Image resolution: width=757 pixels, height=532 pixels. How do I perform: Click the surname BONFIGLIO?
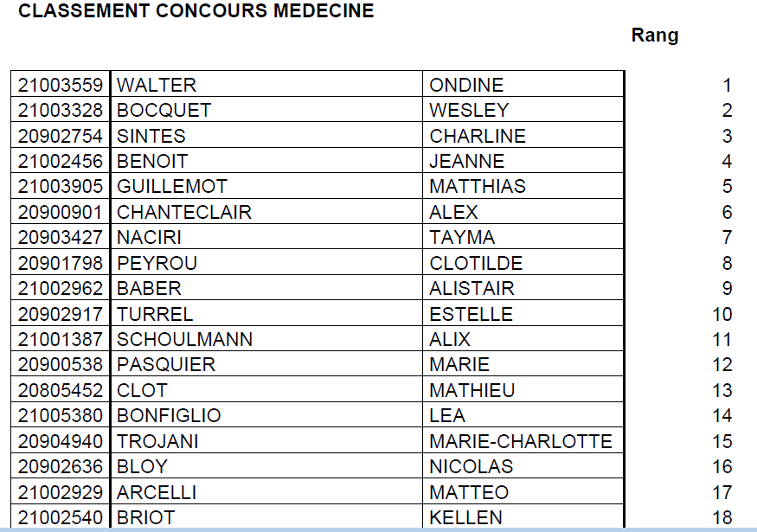click(x=169, y=416)
